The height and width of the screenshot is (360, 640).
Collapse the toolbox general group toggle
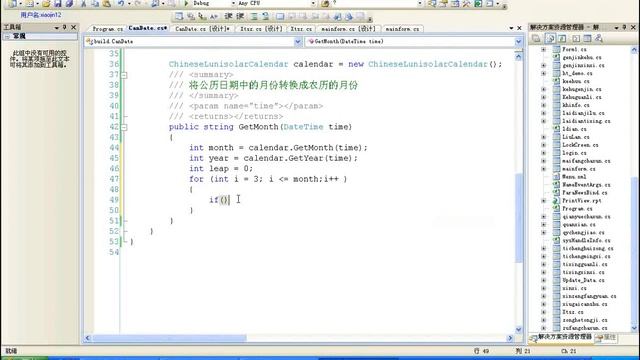click(x=7, y=36)
